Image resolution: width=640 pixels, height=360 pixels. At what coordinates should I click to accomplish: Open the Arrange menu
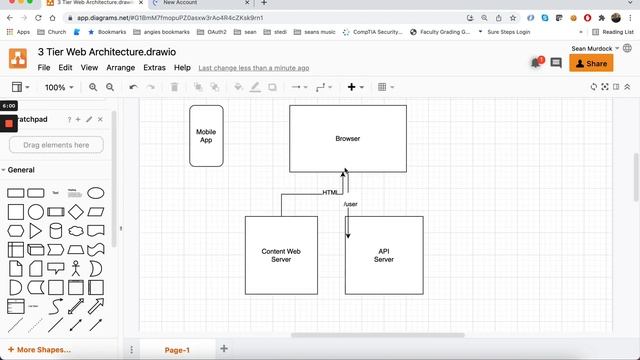tap(120, 68)
